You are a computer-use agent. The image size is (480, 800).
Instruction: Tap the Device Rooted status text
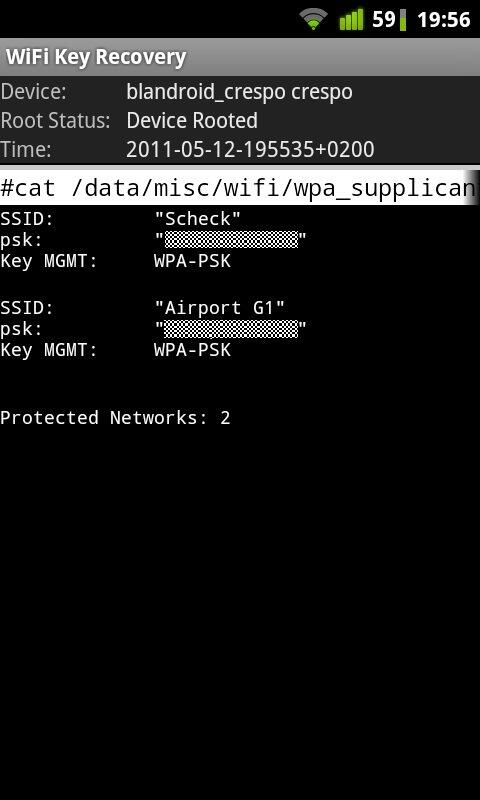click(x=192, y=121)
